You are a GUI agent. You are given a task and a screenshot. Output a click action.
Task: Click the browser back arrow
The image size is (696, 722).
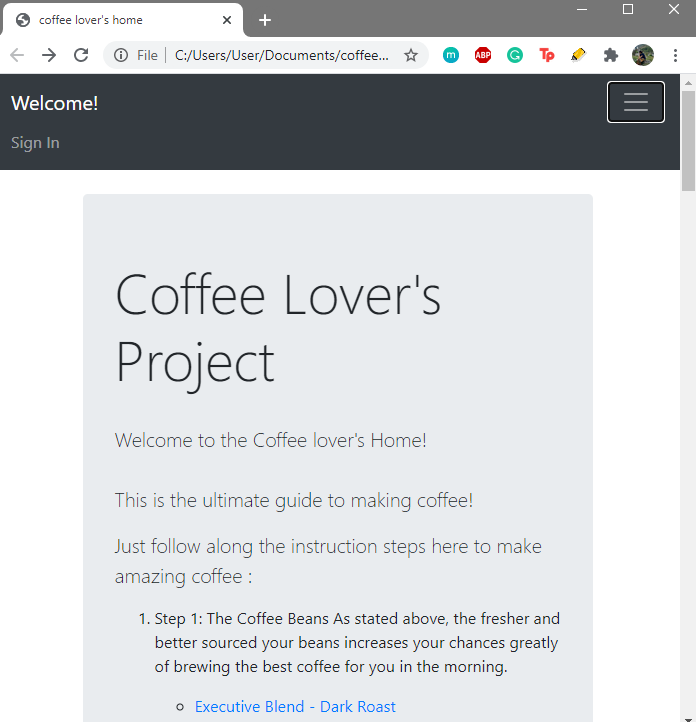pos(17,55)
